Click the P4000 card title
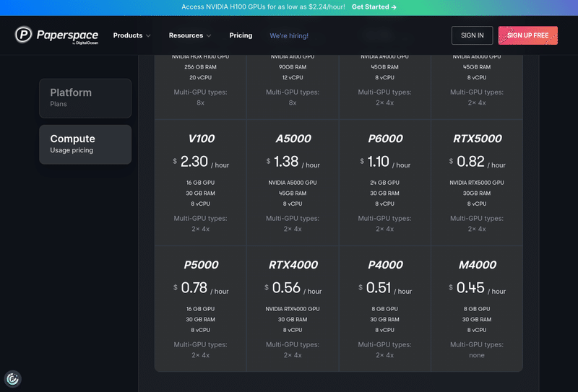This screenshot has height=392, width=578. tap(385, 264)
